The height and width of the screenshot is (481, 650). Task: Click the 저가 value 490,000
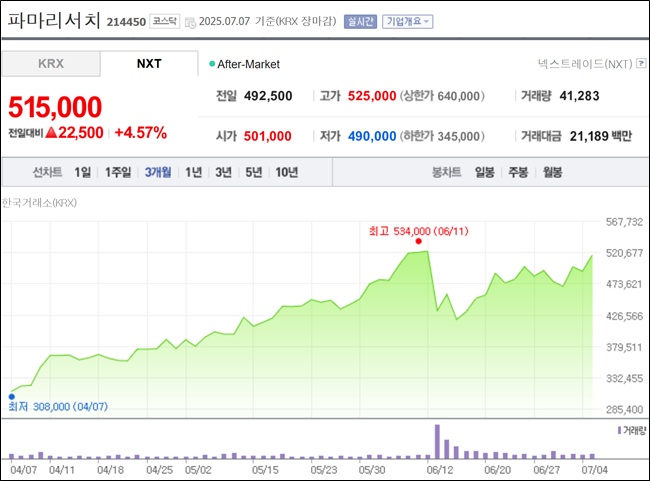pos(372,136)
